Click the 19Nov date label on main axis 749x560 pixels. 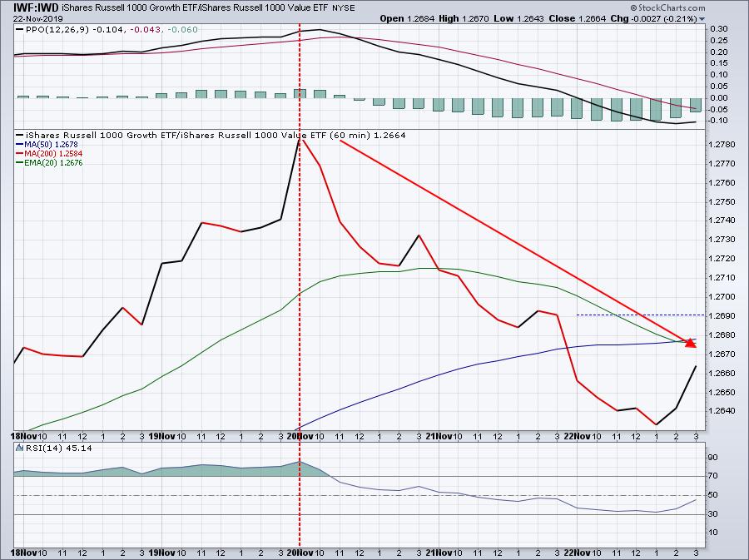tap(161, 436)
